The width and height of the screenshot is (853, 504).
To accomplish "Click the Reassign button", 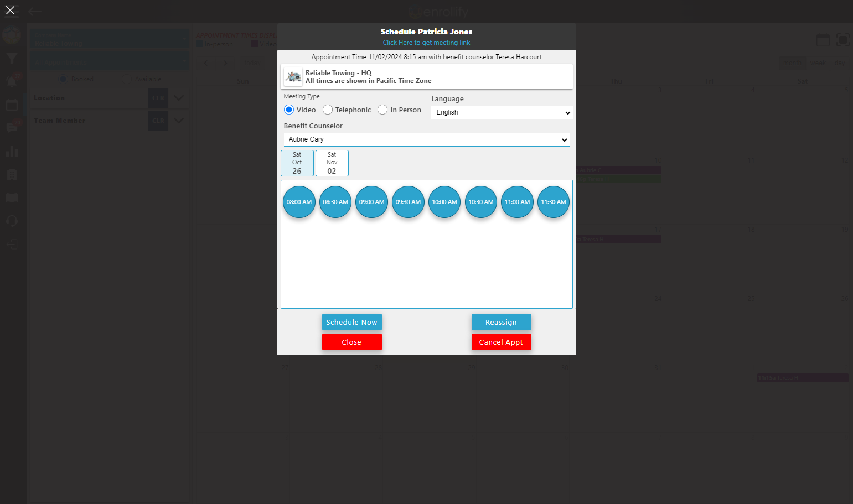I will click(x=502, y=322).
